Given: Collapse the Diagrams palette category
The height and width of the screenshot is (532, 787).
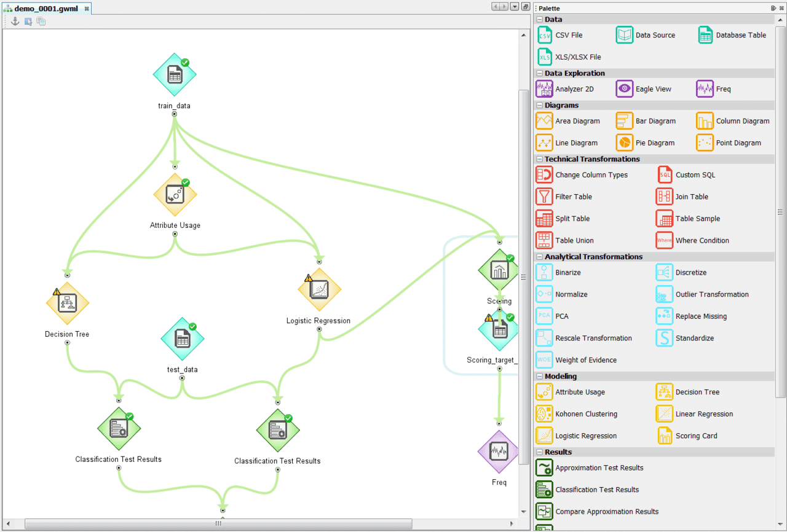Looking at the screenshot, I should click(x=540, y=106).
